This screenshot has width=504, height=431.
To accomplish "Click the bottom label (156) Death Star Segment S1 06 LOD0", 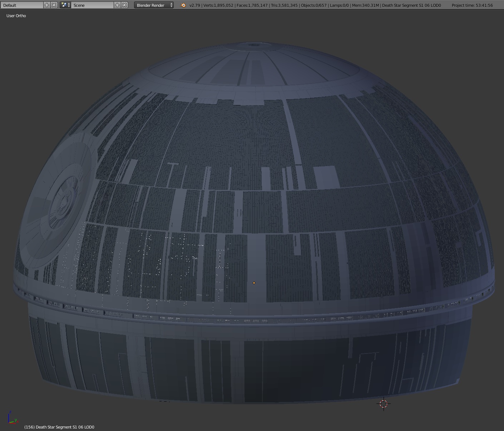I will click(59, 427).
